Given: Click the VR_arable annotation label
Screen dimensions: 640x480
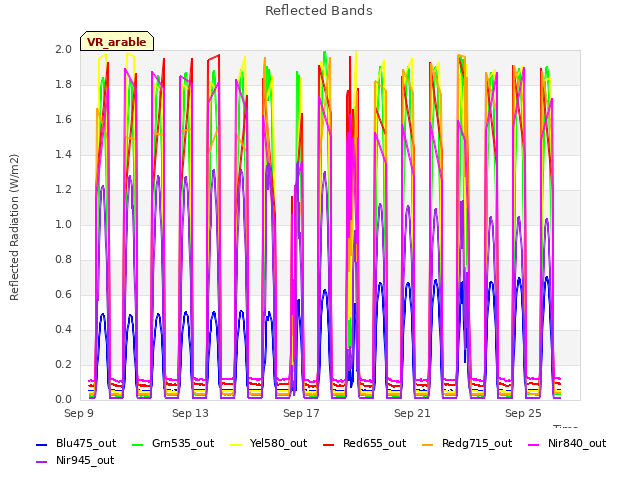Looking at the screenshot, I should pos(117,42).
